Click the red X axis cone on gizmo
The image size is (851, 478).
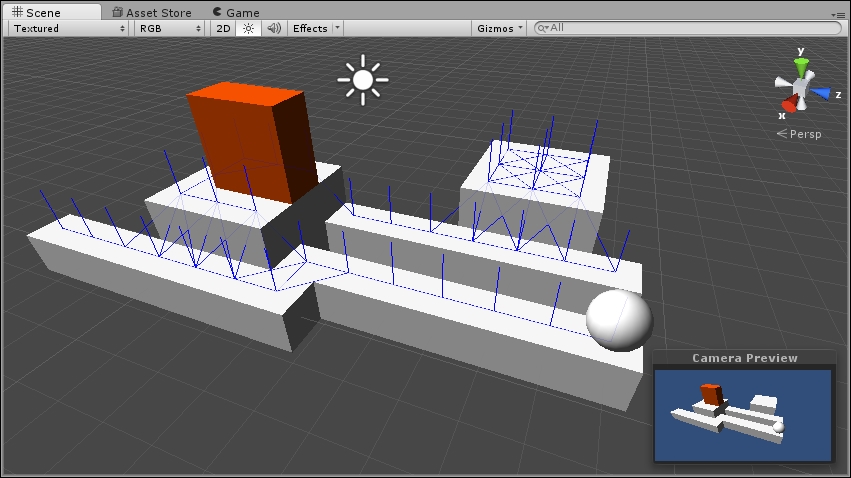789,104
